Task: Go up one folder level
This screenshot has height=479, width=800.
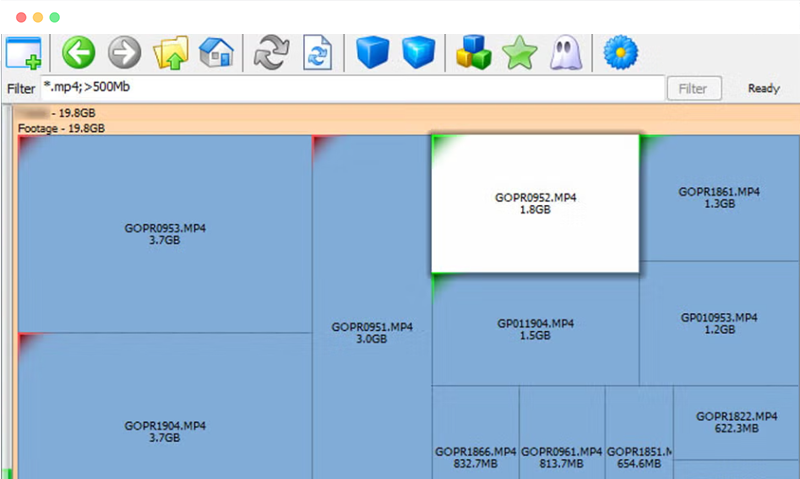Action: tap(172, 52)
